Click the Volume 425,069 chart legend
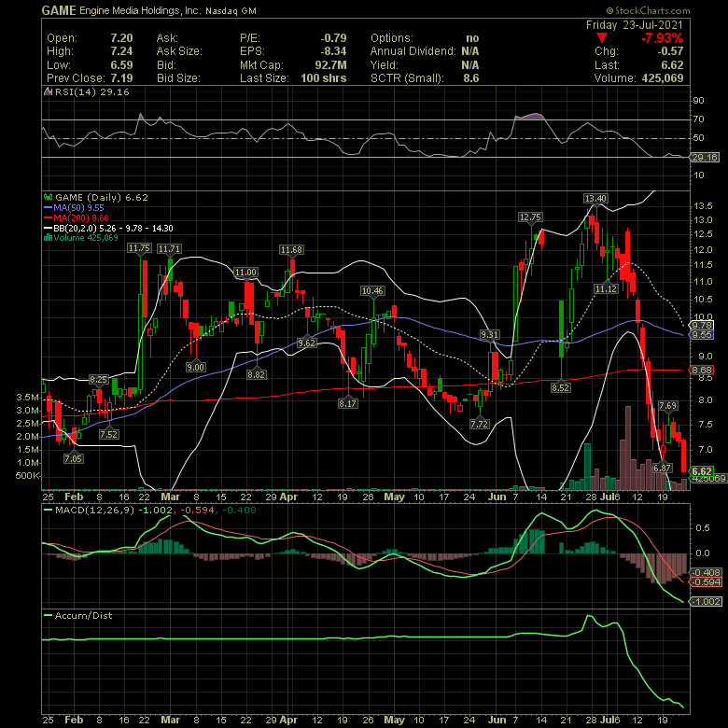Image resolution: width=728 pixels, height=728 pixels. [86, 238]
